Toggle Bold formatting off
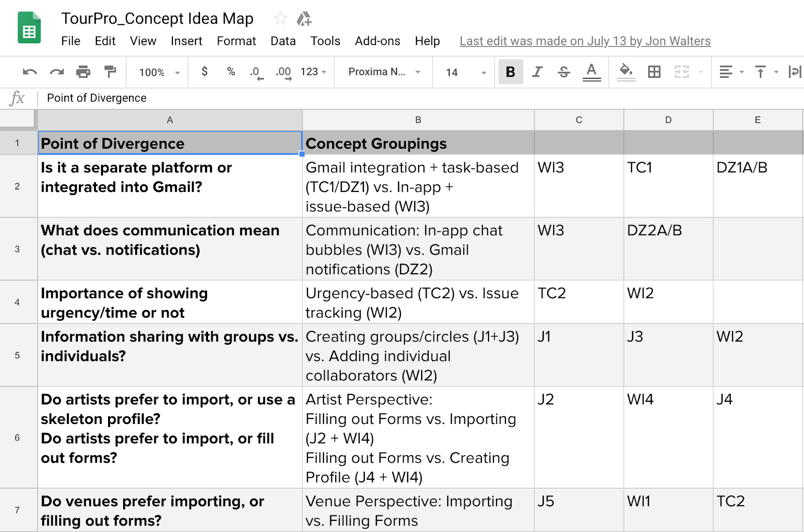Image resolution: width=804 pixels, height=532 pixels. point(511,72)
